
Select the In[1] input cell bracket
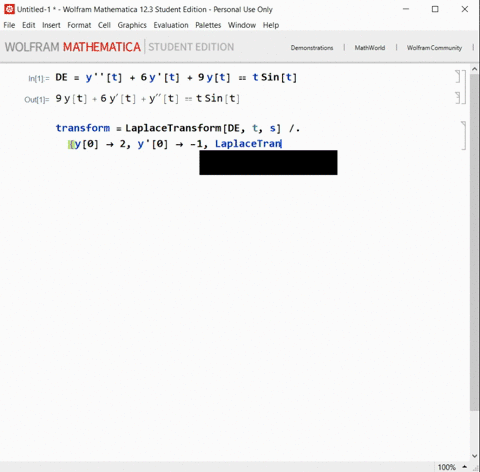coord(458,77)
